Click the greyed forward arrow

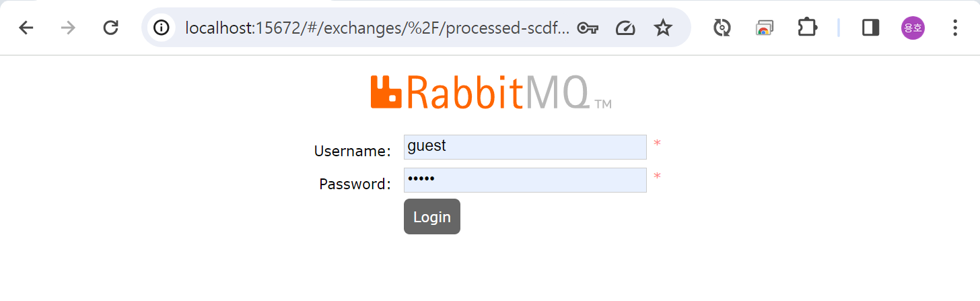pos(68,28)
